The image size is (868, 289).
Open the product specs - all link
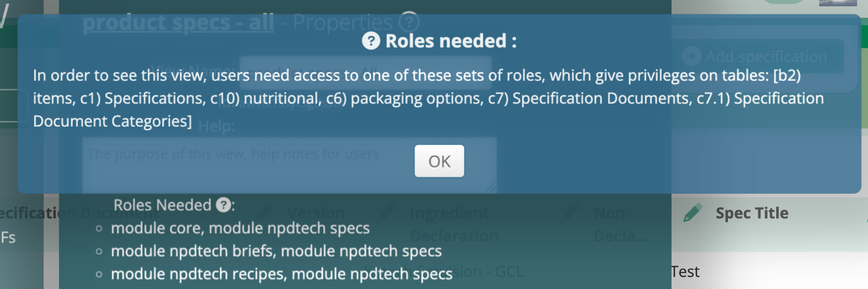click(x=179, y=23)
